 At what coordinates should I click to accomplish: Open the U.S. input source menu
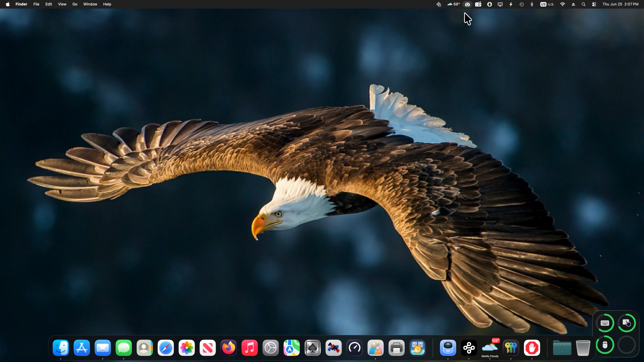click(x=547, y=4)
